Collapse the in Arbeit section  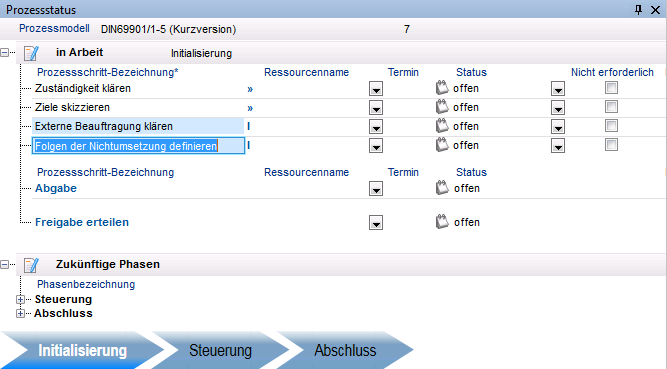[4, 53]
